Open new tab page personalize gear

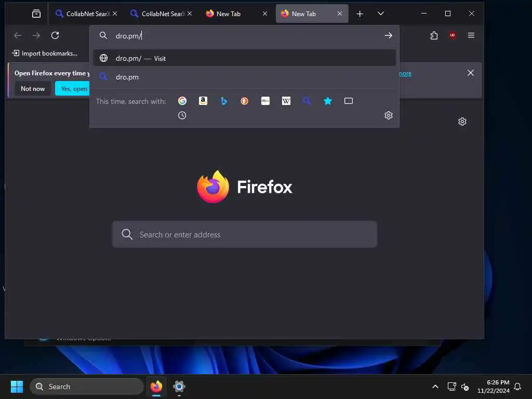click(462, 122)
